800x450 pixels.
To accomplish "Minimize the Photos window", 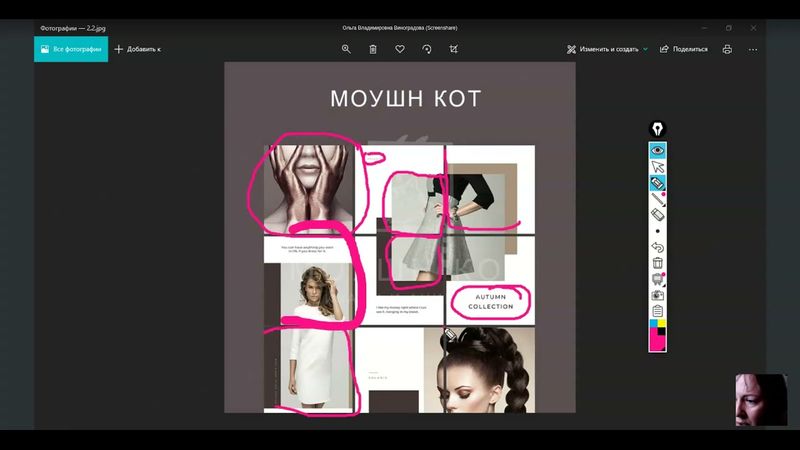I will click(705, 28).
